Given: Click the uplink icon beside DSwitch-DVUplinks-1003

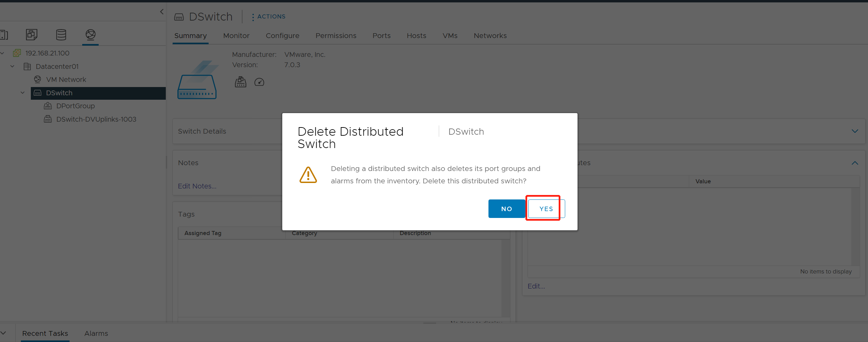Looking at the screenshot, I should coord(48,119).
